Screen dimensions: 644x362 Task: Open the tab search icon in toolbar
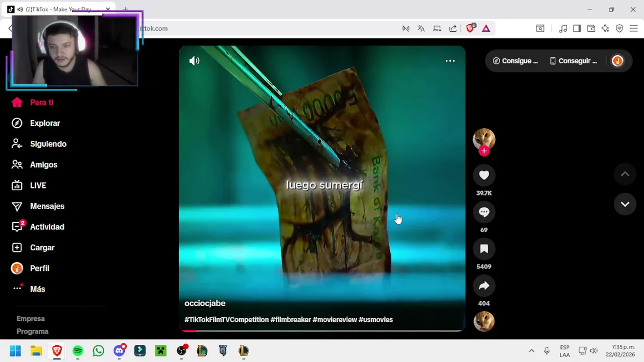pos(540,29)
